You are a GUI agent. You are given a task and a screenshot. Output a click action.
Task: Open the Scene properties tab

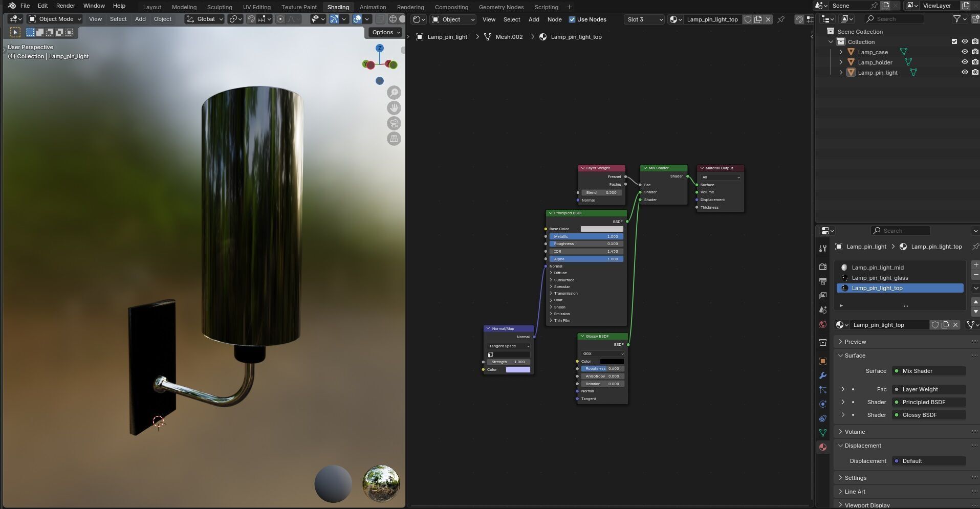click(x=823, y=310)
